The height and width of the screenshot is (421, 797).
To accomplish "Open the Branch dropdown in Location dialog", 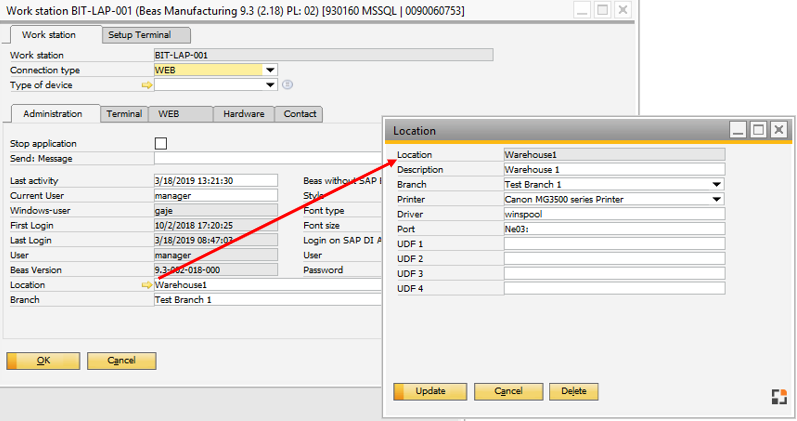I will point(717,185).
